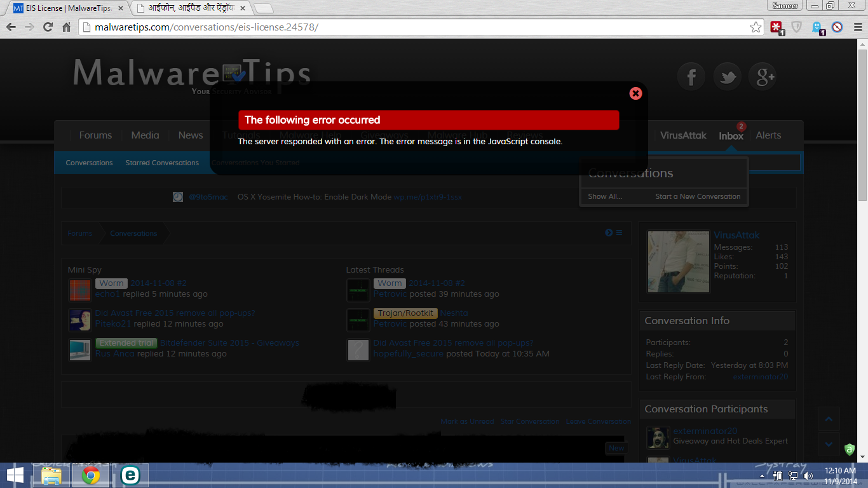
Task: Open the Rus Anca user link
Action: (114, 353)
